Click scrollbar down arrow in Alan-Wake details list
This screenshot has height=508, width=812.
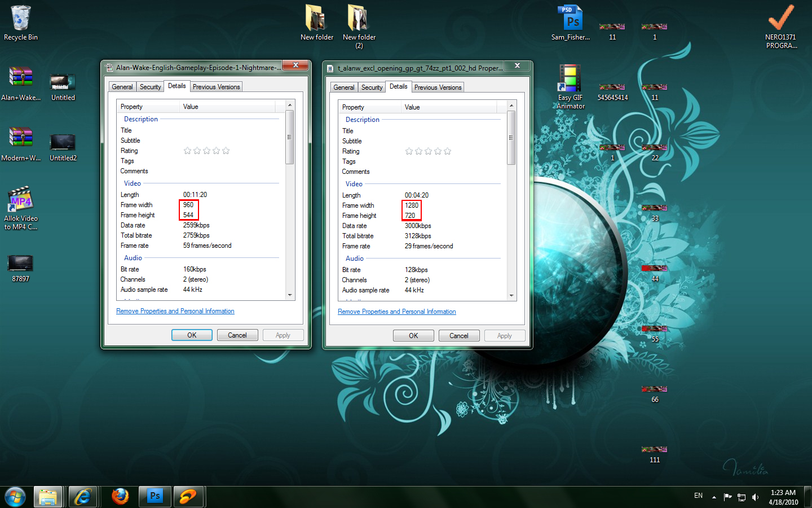pos(290,295)
